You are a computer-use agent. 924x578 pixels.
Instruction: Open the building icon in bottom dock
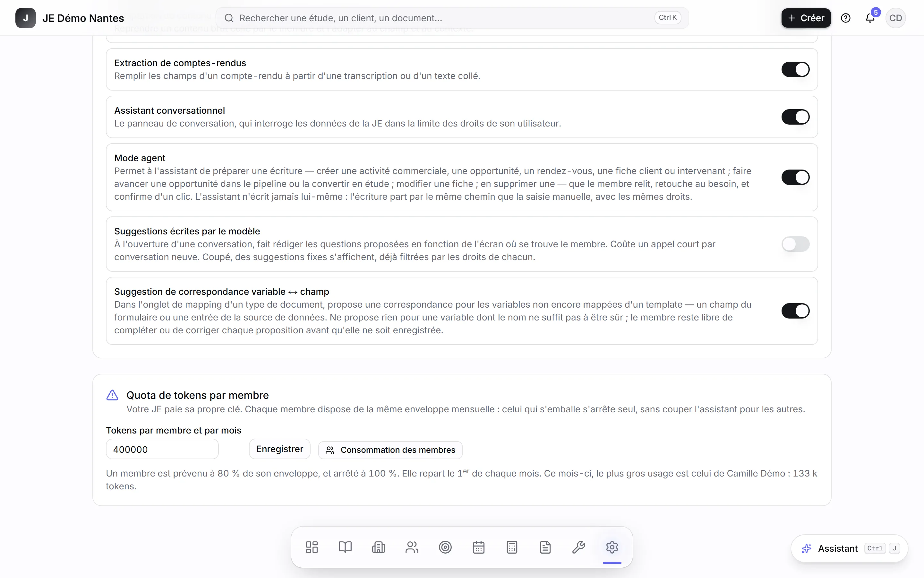tap(378, 547)
